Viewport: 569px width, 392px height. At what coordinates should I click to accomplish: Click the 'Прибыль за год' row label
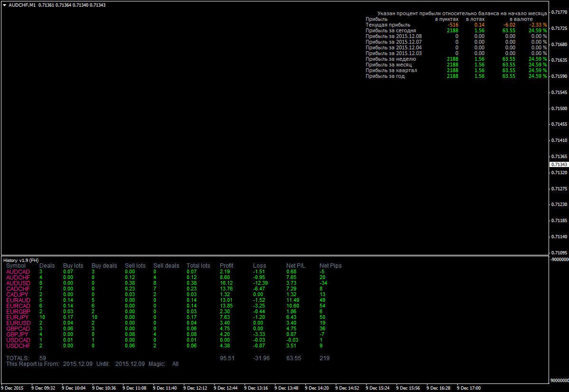(x=385, y=76)
